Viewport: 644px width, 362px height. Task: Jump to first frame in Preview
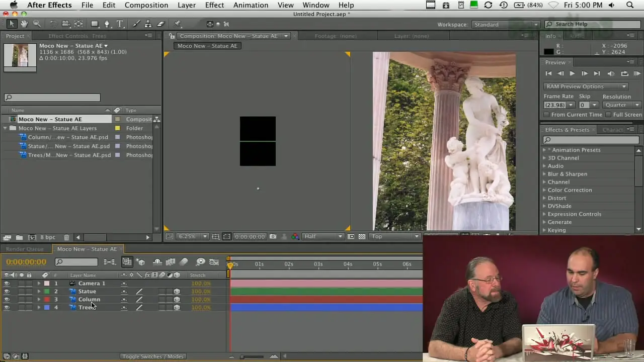(548, 73)
